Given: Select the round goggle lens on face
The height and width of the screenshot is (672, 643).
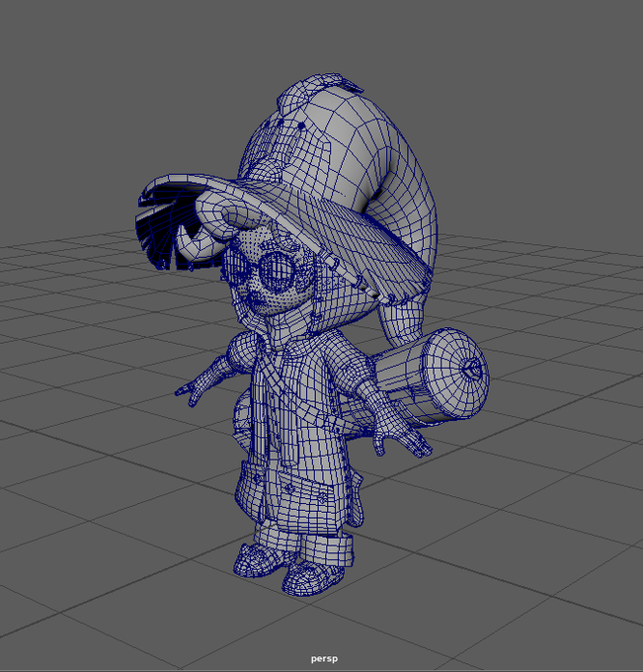Looking at the screenshot, I should click(x=278, y=271).
